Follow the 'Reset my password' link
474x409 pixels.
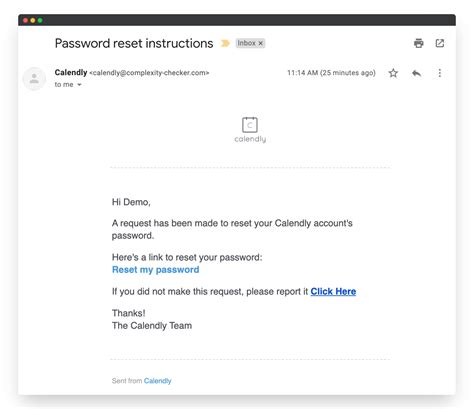[156, 270]
